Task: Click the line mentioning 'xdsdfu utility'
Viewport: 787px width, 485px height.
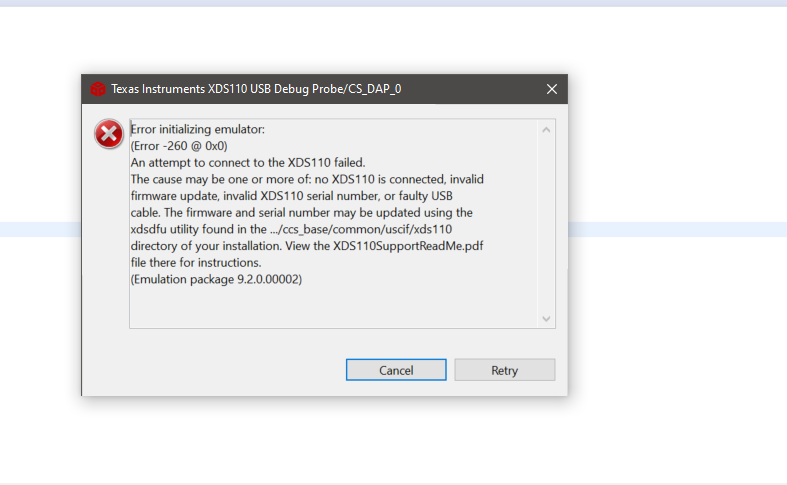Action: coord(291,229)
